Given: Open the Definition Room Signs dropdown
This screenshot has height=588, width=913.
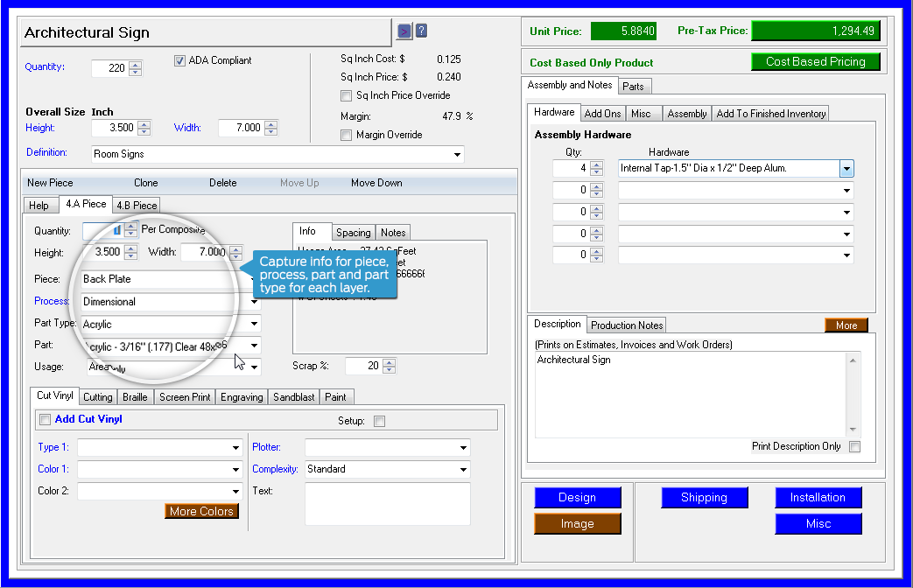Looking at the screenshot, I should point(457,155).
